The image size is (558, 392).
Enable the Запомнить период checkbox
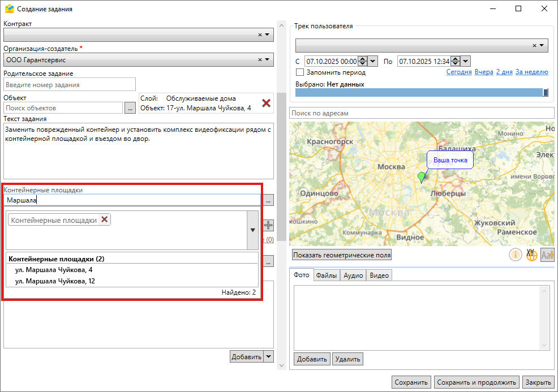point(300,72)
